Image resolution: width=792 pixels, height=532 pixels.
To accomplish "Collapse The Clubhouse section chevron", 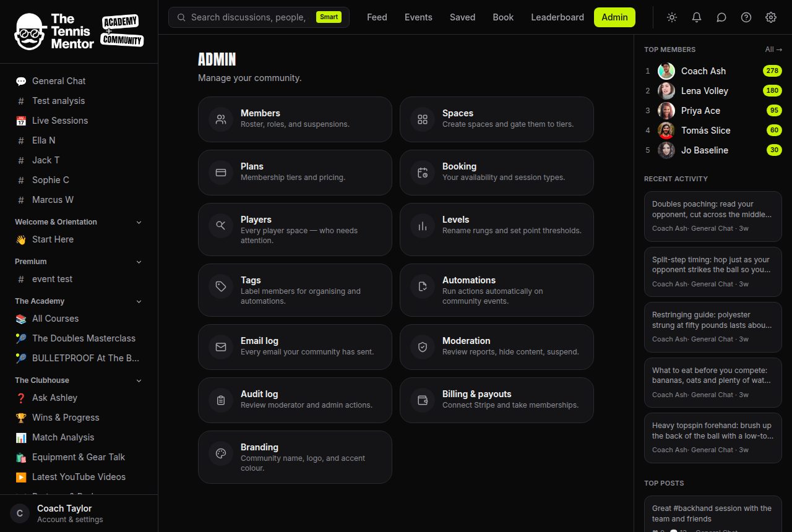I will 139,380.
